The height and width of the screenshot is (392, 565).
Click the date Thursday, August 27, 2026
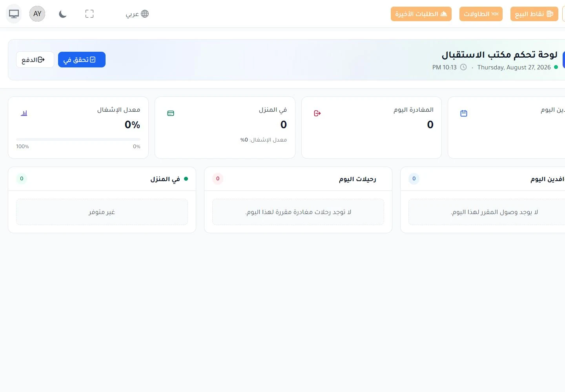(514, 67)
